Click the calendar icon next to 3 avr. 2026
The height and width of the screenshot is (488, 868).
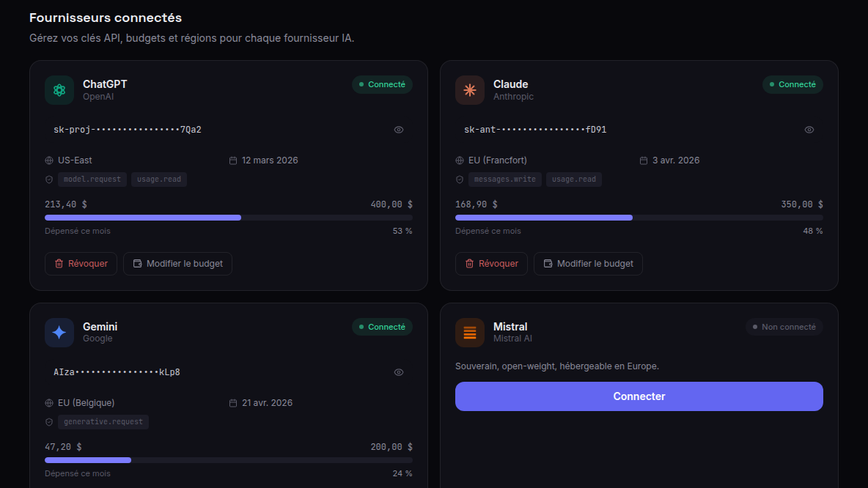[x=643, y=160]
